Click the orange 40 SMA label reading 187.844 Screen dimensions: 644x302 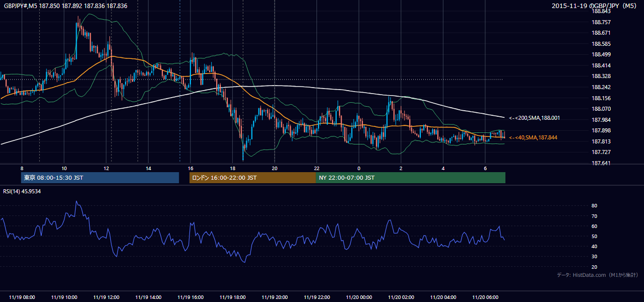533,137
